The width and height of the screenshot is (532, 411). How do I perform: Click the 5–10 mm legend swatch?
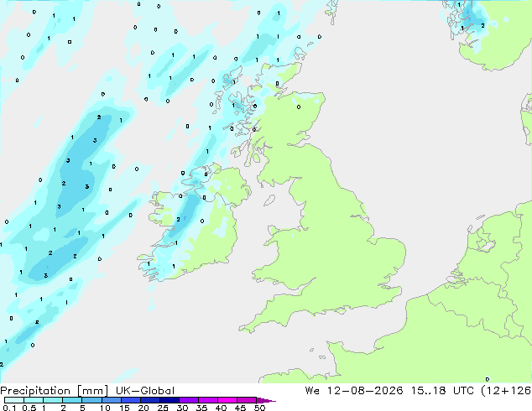coord(91,400)
